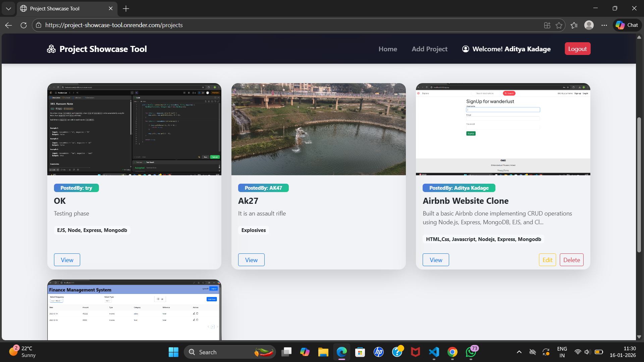Click the EJS, Node, Express, Mongodb tag

pos(92,230)
